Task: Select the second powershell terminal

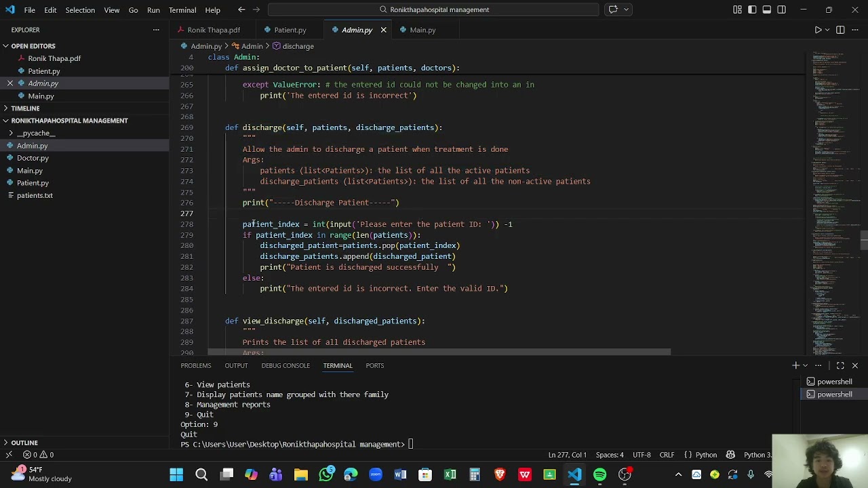Action: 834,394
